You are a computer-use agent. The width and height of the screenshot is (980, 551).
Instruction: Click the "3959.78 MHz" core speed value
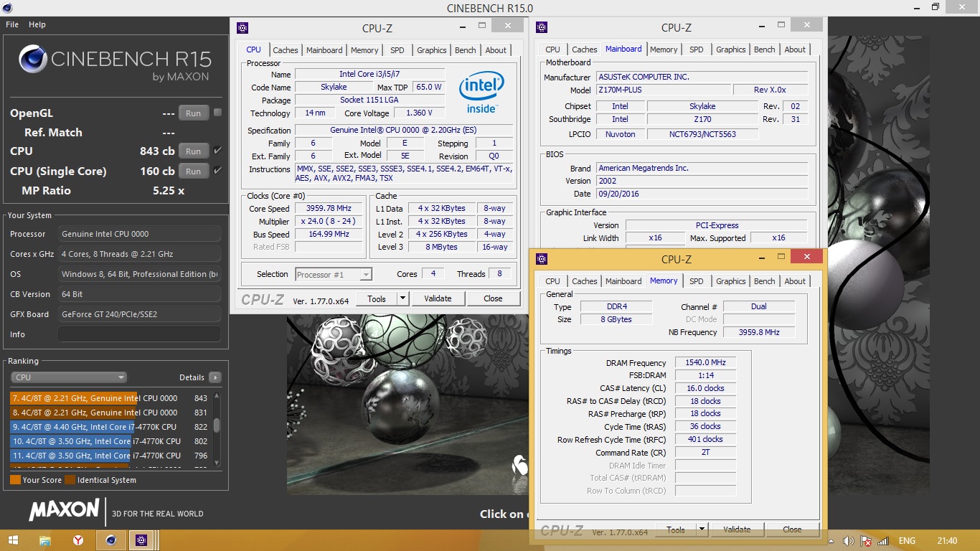tap(329, 209)
